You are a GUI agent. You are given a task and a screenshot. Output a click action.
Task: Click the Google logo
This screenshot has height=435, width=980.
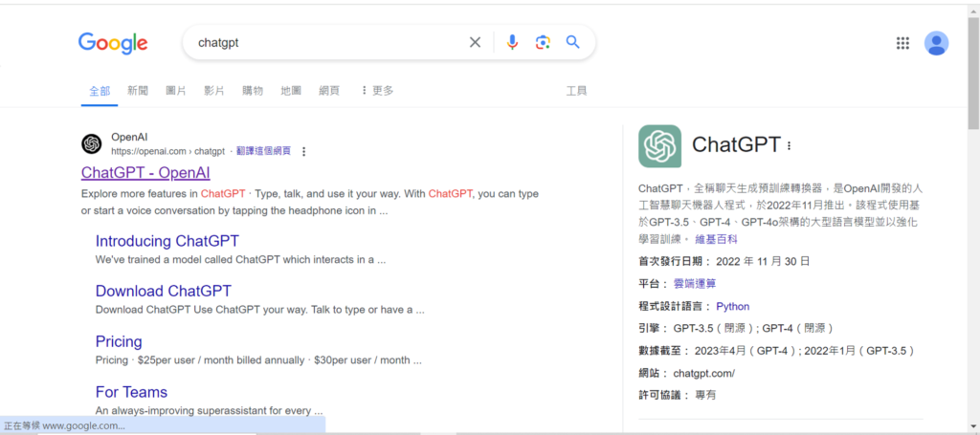(113, 43)
